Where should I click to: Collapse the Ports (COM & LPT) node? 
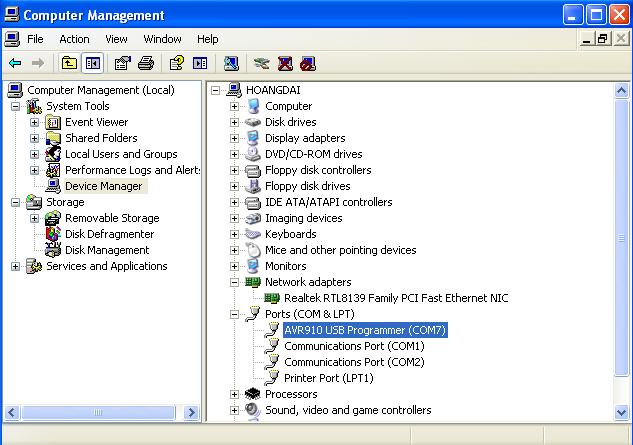[x=235, y=314]
